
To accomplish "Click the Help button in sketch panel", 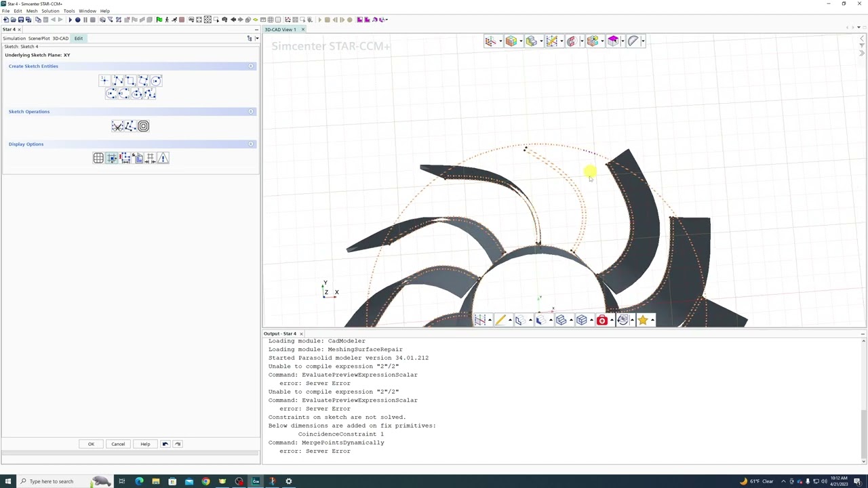I will 145,444.
